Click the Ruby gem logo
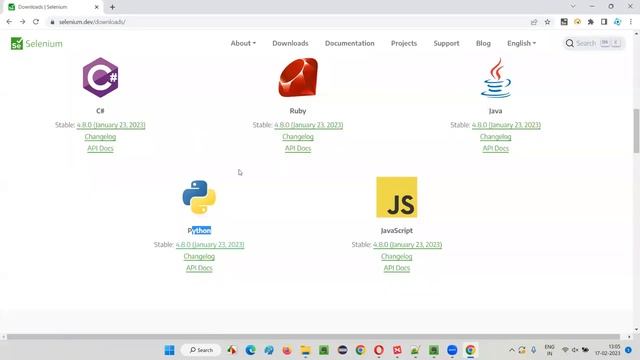Image resolution: width=640 pixels, height=360 pixels. coord(298,78)
